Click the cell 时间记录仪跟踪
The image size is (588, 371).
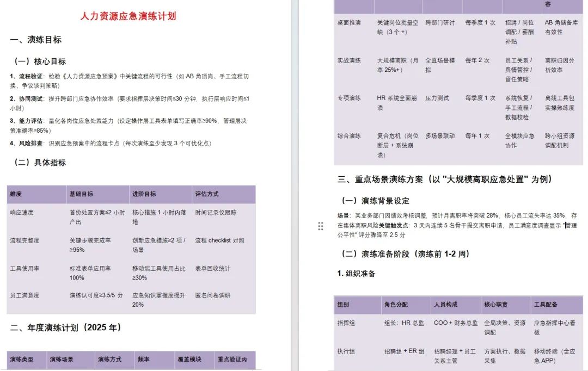[216, 213]
